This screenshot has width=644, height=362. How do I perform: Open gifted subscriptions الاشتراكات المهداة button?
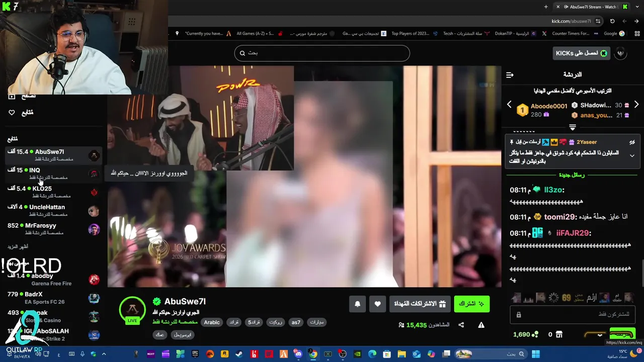pyautogui.click(x=420, y=304)
